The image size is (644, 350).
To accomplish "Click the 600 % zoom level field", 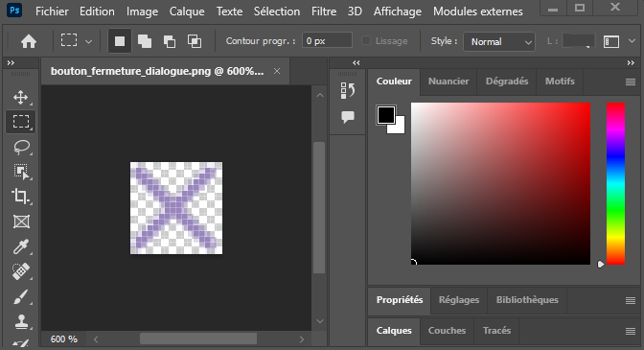I will (63, 338).
